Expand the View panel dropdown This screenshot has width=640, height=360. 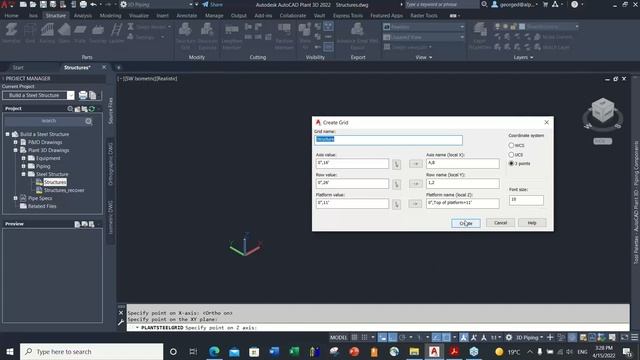424,58
